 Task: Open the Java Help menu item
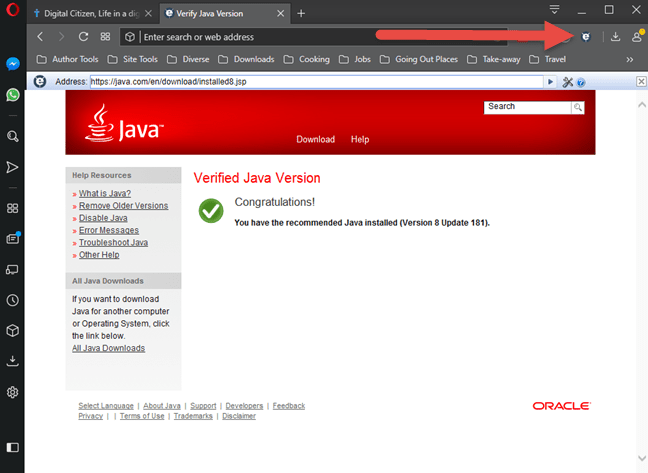(x=360, y=139)
